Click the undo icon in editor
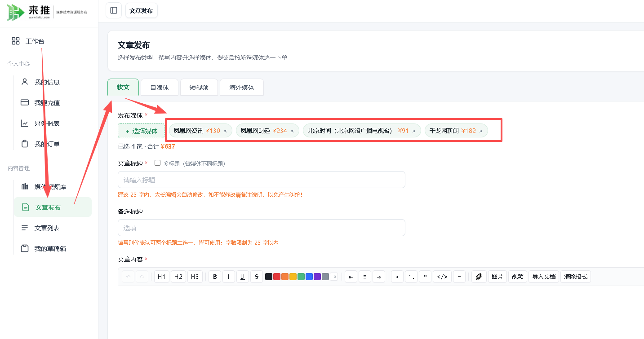The image size is (644, 339). tap(129, 277)
